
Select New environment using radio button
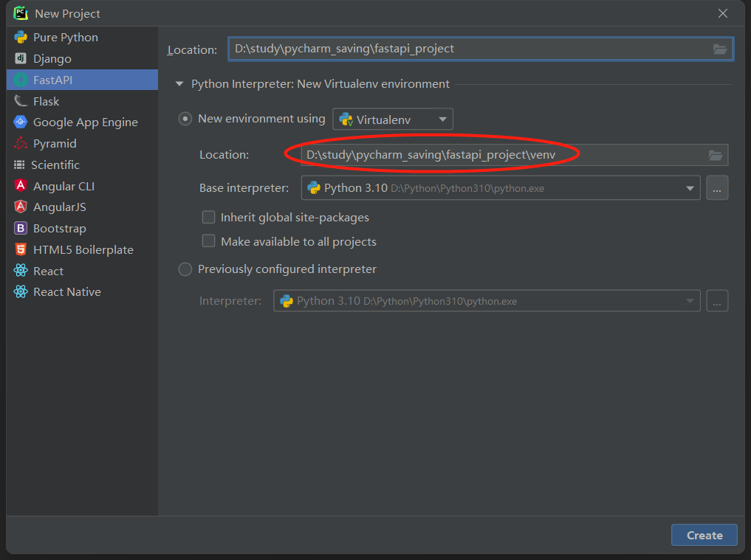click(185, 119)
